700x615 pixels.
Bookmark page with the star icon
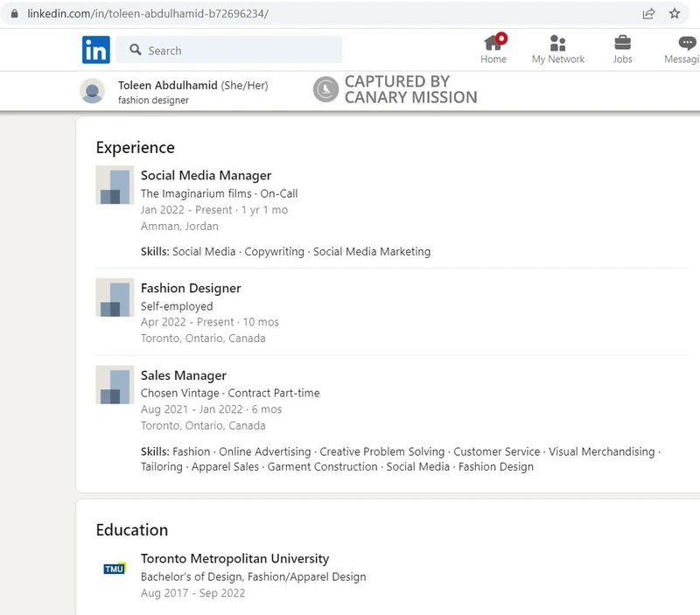pyautogui.click(x=675, y=13)
